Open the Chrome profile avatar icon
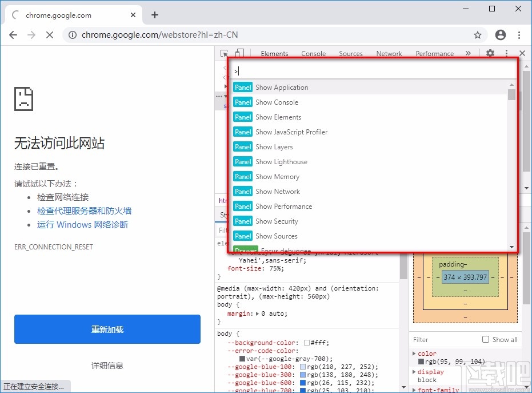Screen dimensions: 532x393 (x=501, y=34)
